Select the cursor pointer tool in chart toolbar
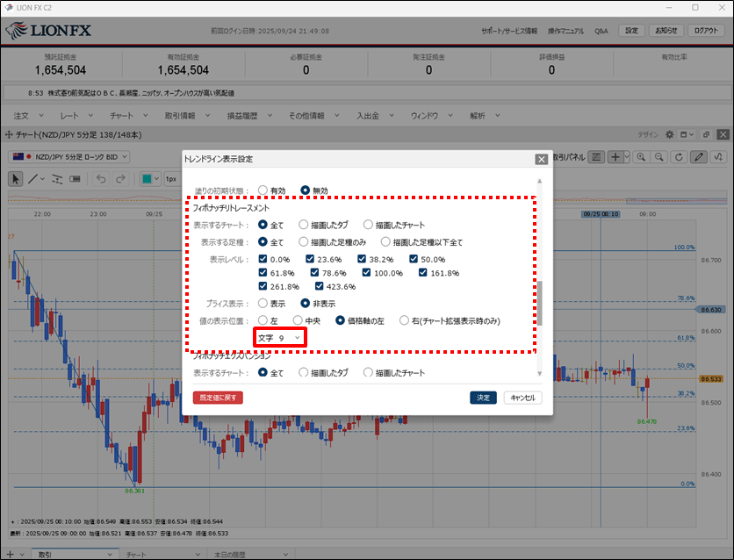Screen dimensions: 734x560 [x=15, y=178]
